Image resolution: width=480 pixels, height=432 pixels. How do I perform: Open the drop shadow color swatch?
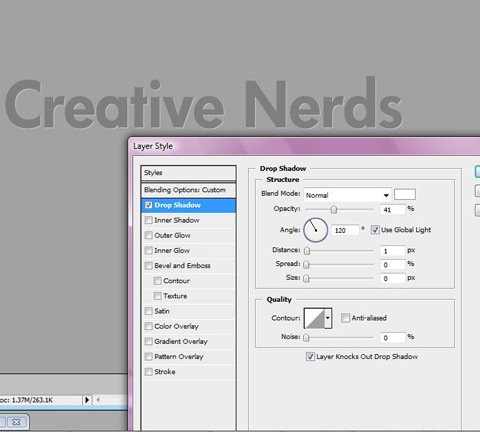click(x=405, y=194)
